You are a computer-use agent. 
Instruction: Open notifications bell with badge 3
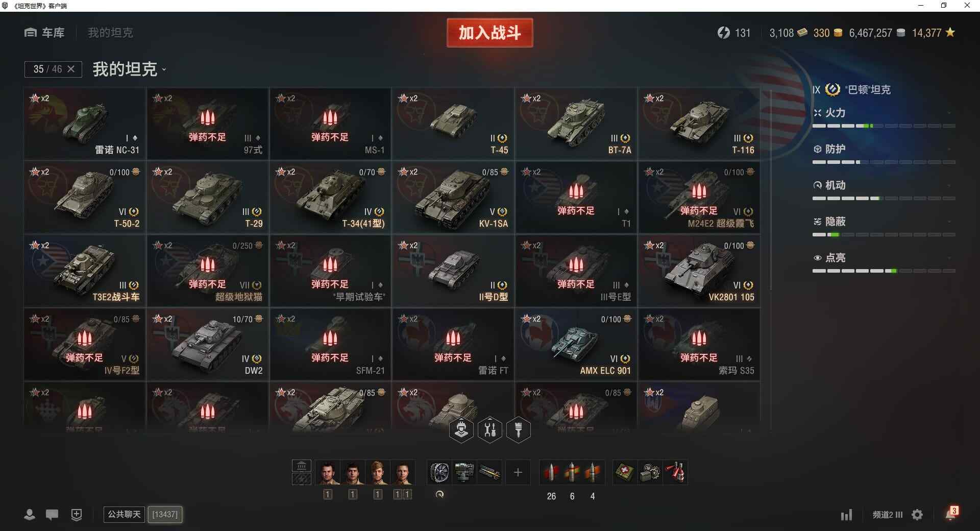click(951, 514)
